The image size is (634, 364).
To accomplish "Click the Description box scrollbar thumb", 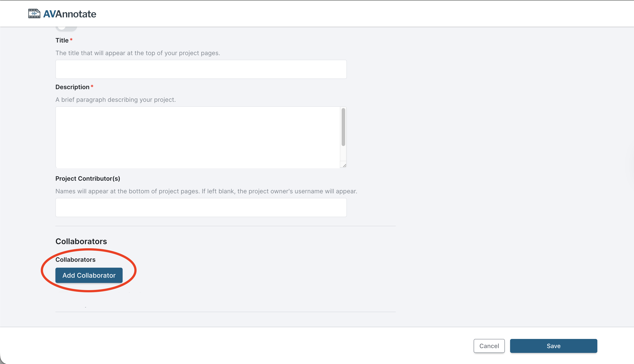I will click(x=343, y=127).
